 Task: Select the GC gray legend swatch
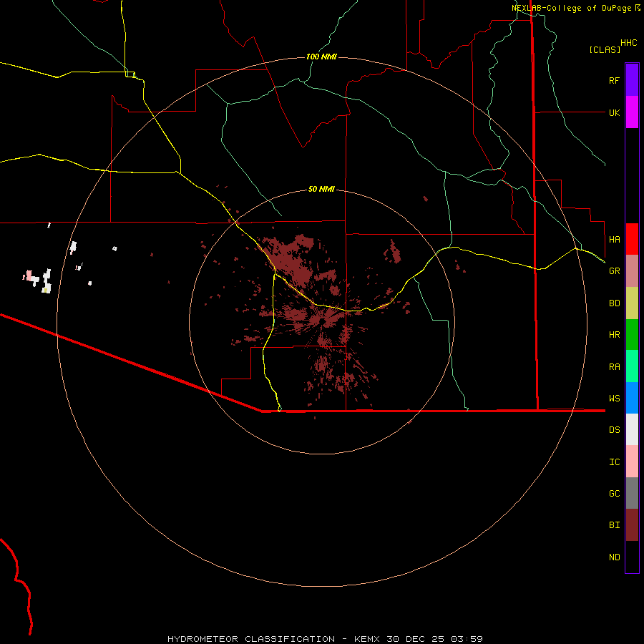[x=632, y=493]
